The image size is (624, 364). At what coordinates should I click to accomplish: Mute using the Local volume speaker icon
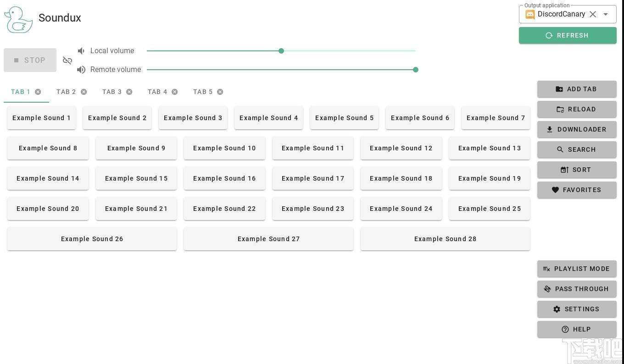81,51
